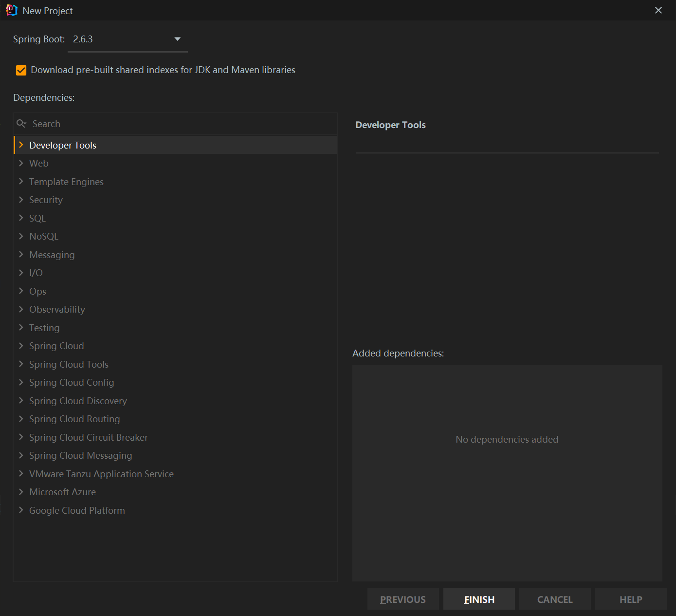Expand the Microsoft Azure chevron
The width and height of the screenshot is (676, 616).
(x=21, y=492)
